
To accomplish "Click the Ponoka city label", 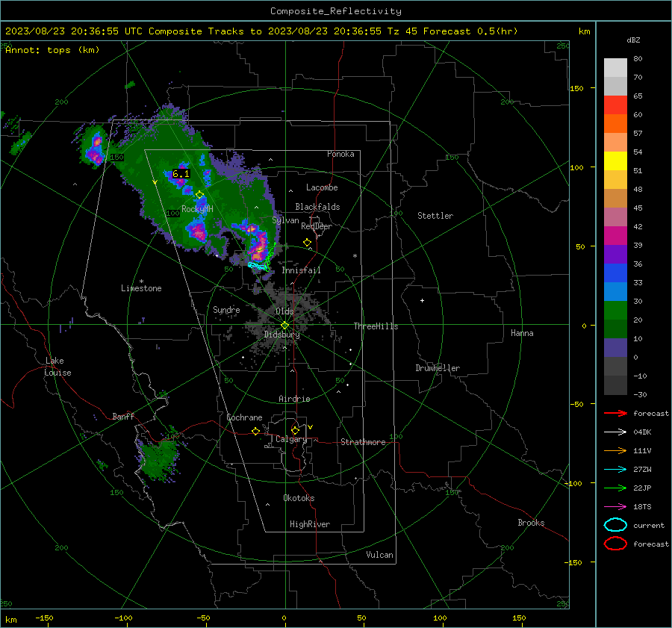I will (340, 154).
